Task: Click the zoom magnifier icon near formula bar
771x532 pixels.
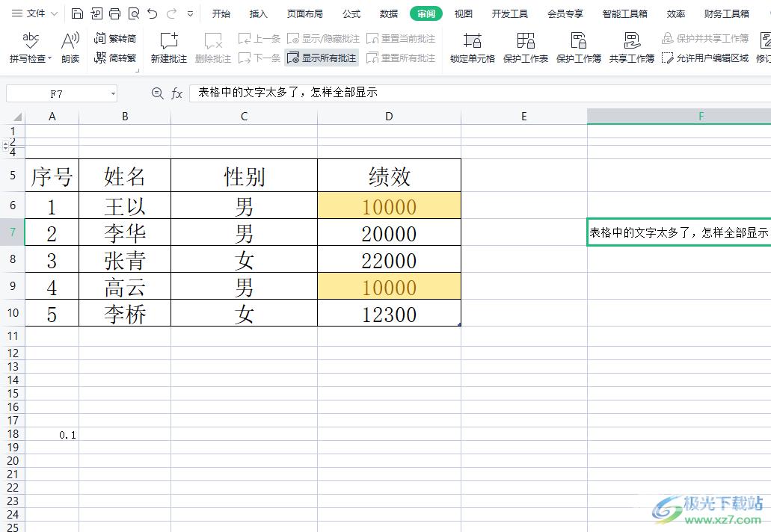Action: coord(157,93)
